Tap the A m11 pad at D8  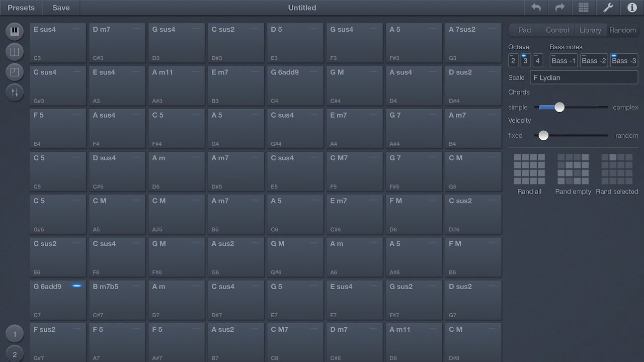click(x=414, y=343)
